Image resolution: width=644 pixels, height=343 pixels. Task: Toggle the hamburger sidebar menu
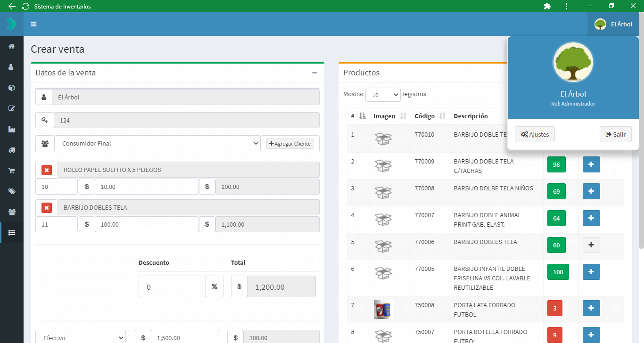click(x=33, y=24)
